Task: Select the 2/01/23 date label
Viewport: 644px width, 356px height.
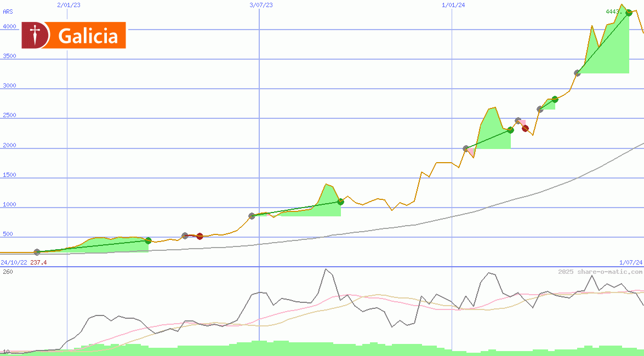Action: click(x=69, y=5)
